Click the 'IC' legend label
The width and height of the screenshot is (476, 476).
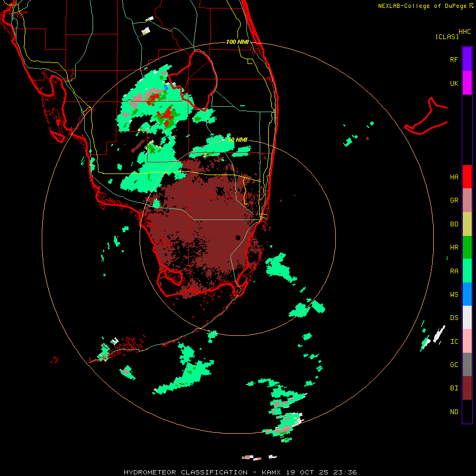click(454, 342)
